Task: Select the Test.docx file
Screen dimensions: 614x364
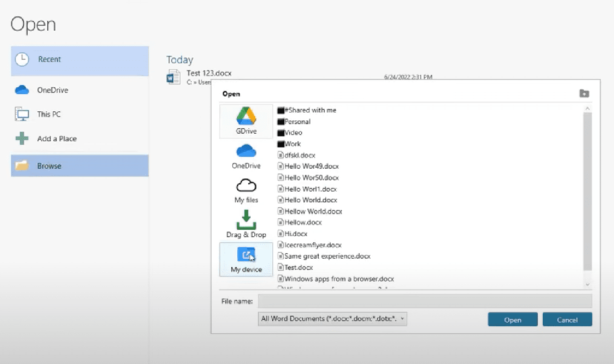Action: pyautogui.click(x=295, y=267)
